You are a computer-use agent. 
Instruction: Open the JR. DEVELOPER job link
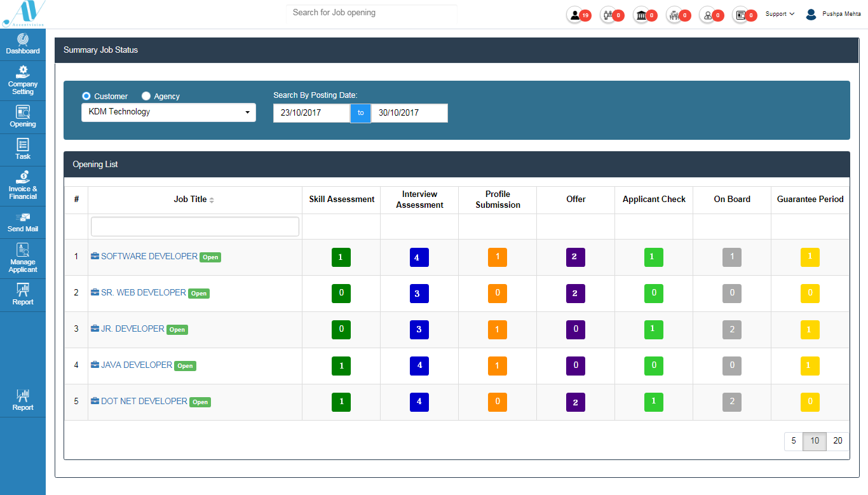pyautogui.click(x=133, y=329)
